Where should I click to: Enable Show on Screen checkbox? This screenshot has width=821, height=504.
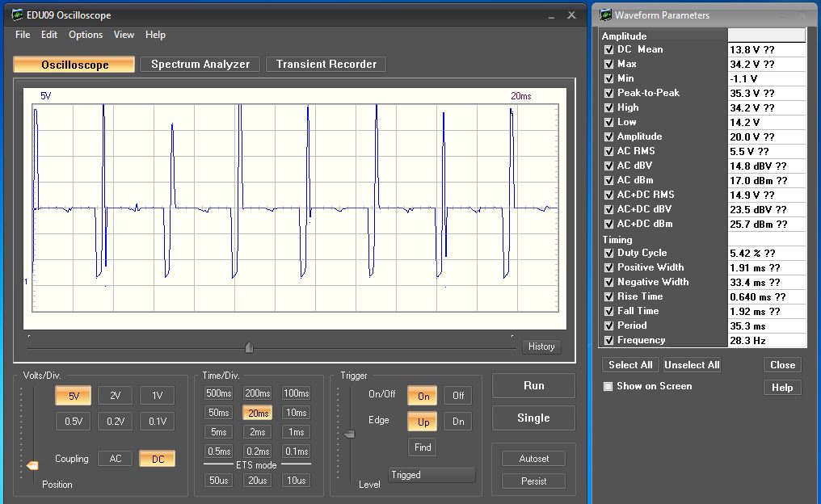(608, 386)
